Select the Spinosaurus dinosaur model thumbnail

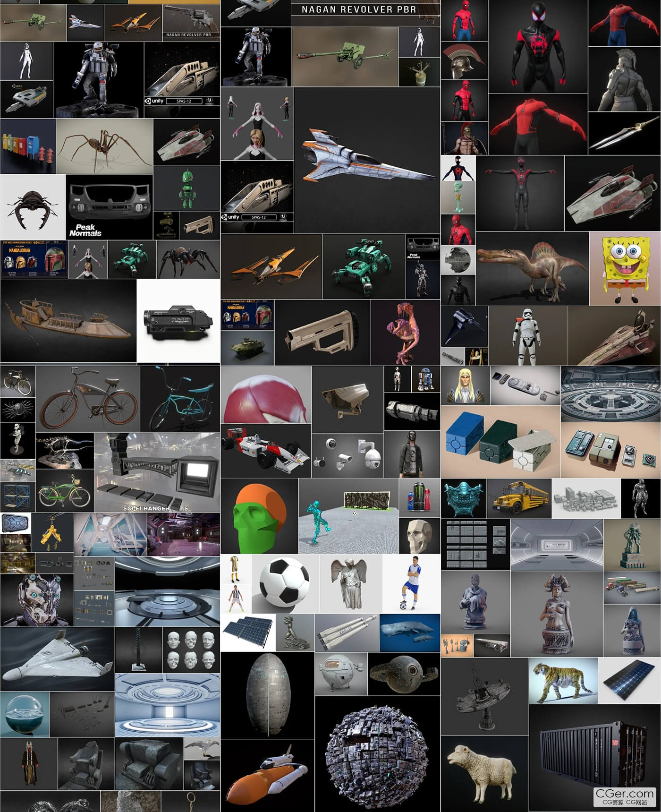click(532, 268)
